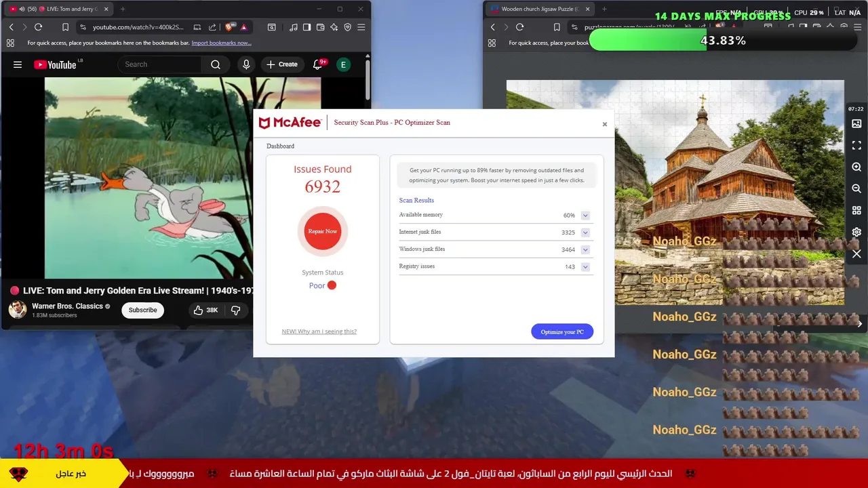This screenshot has height=488, width=868.
Task: Start voice search with the microphone
Action: point(246,64)
